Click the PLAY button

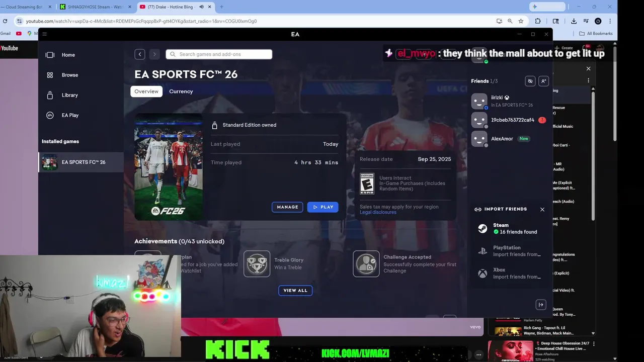click(x=323, y=207)
